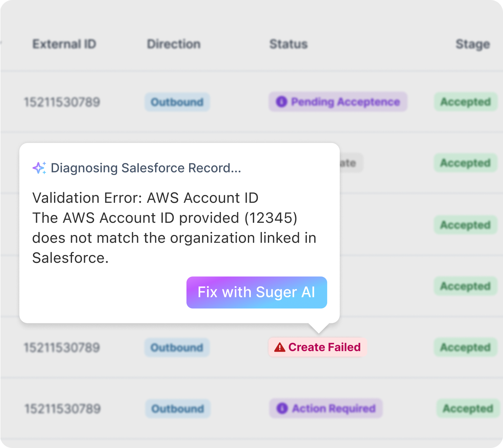Click the info icon on the Action Required badge

tap(282, 408)
